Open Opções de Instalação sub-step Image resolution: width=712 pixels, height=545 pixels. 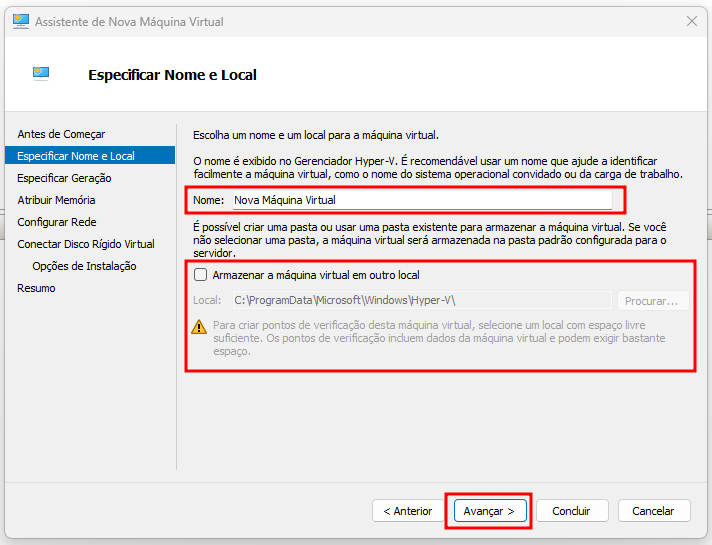pos(84,266)
